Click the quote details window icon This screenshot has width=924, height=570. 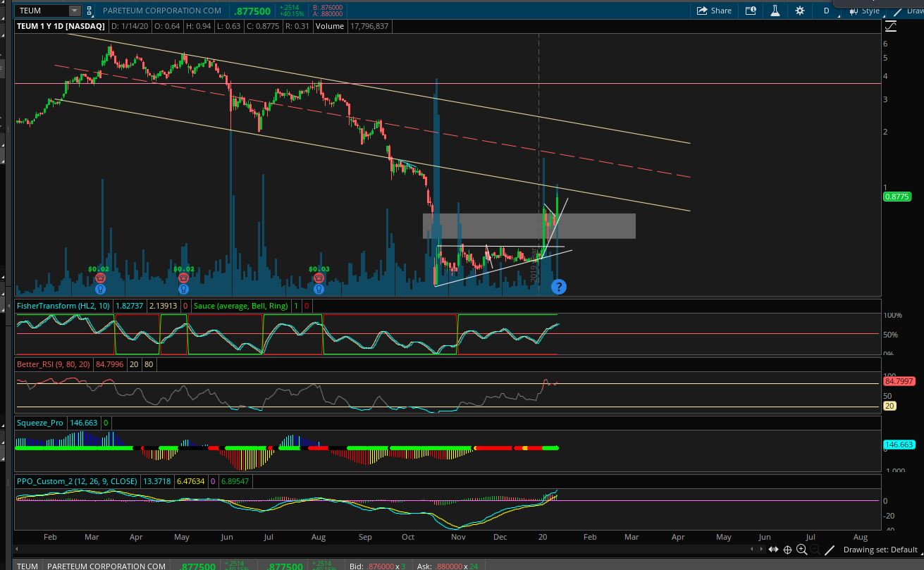[x=751, y=11]
